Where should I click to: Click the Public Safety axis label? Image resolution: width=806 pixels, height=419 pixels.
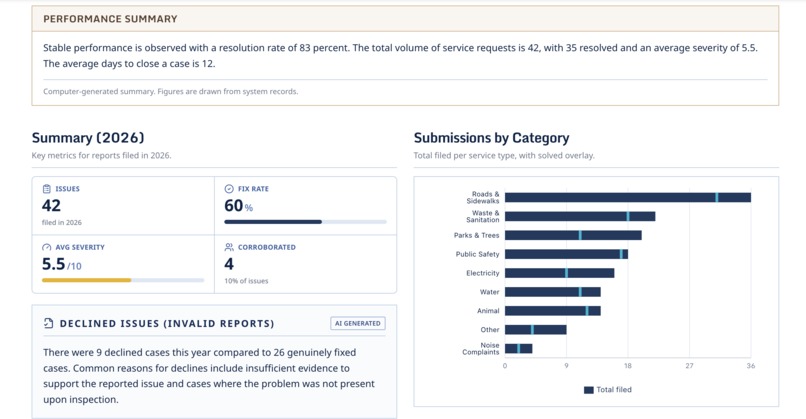coord(478,254)
